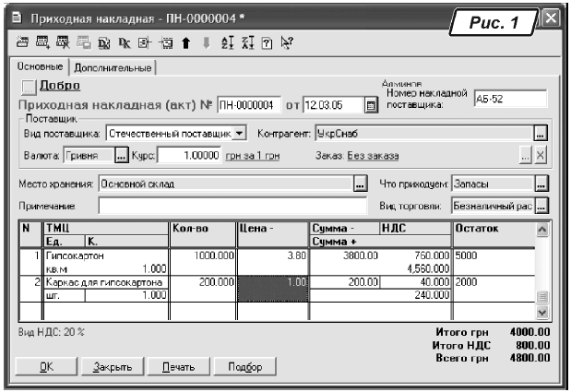571x392 pixels.
Task: Select the Основные tab
Action: coord(41,67)
